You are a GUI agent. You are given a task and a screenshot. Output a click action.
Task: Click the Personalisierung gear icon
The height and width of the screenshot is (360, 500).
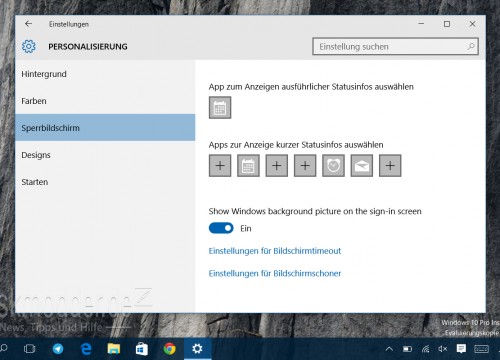[29, 46]
